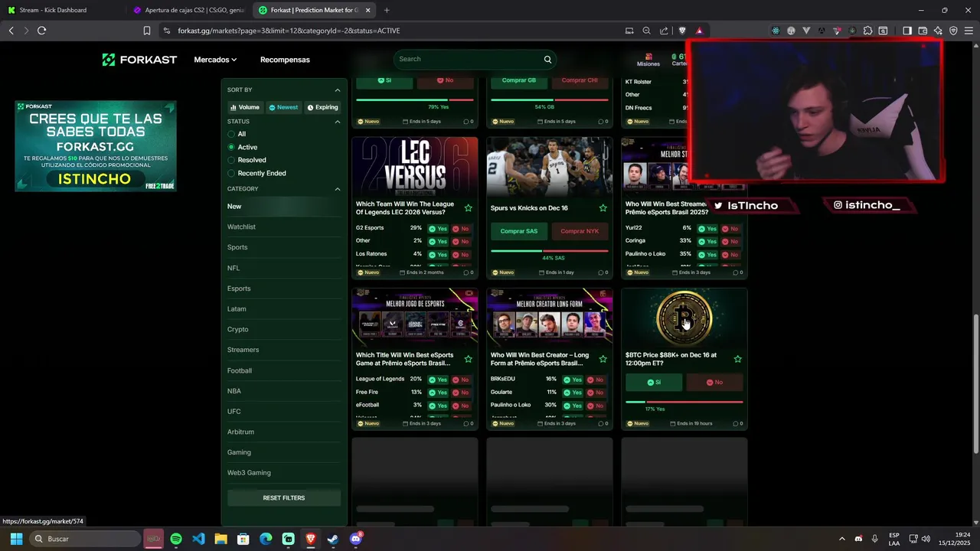Sort markets by Newest
980x551 pixels.
coord(283,107)
